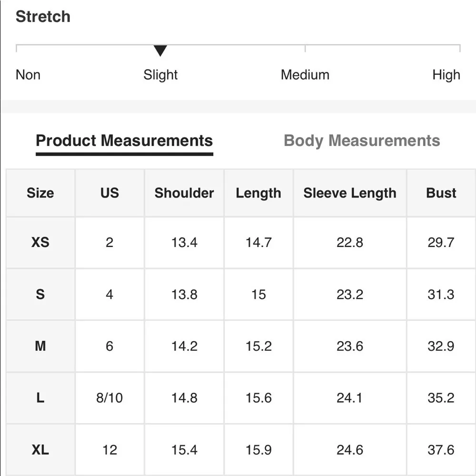Click the Sleeve Length column header
This screenshot has height=476, width=476.
pos(350,193)
